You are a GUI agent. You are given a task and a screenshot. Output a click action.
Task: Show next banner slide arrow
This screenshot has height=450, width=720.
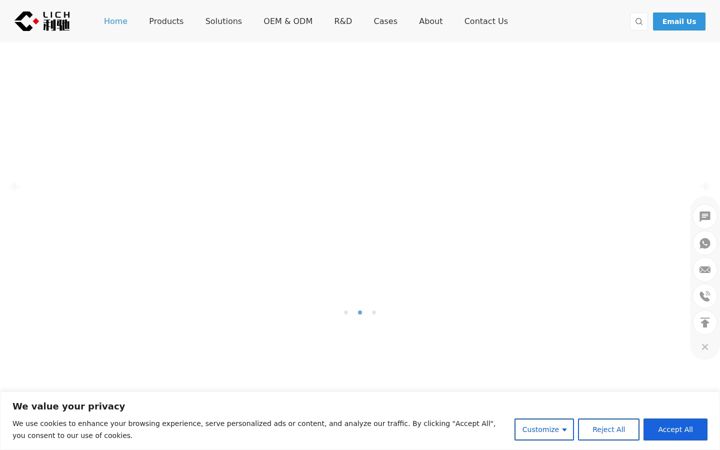[705, 186]
